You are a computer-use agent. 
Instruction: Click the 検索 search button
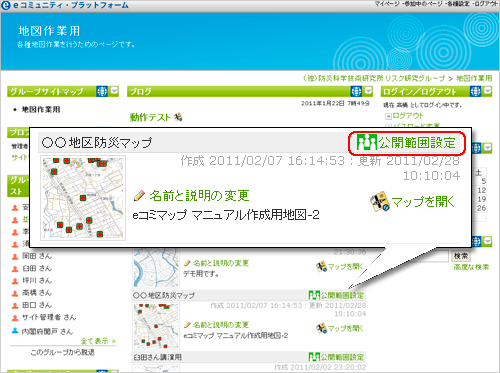[x=461, y=256]
